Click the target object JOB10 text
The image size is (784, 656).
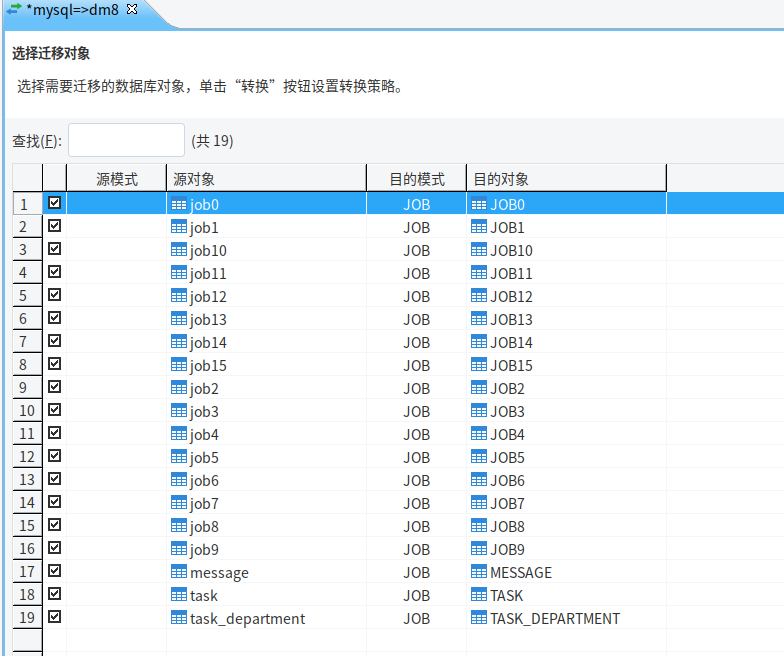(512, 250)
